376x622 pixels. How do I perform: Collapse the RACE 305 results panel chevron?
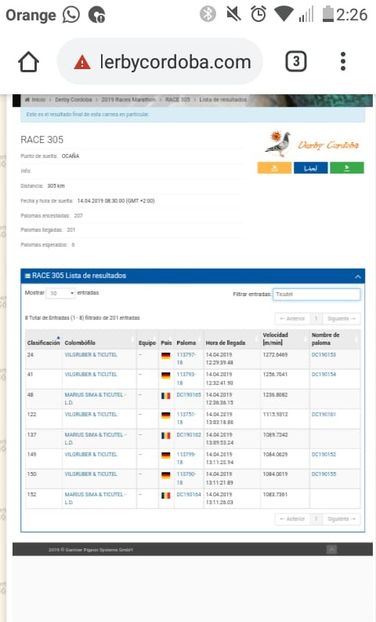tap(358, 276)
